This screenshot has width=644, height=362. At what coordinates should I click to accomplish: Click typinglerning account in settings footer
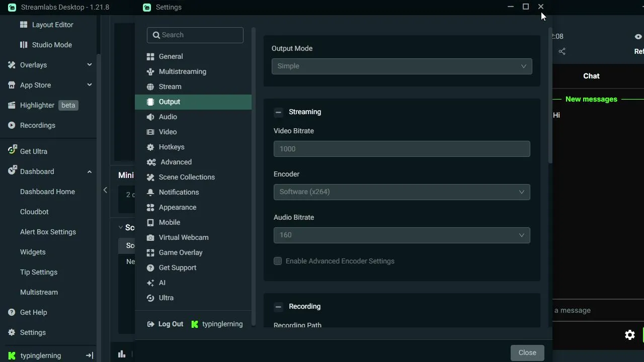coord(217,324)
